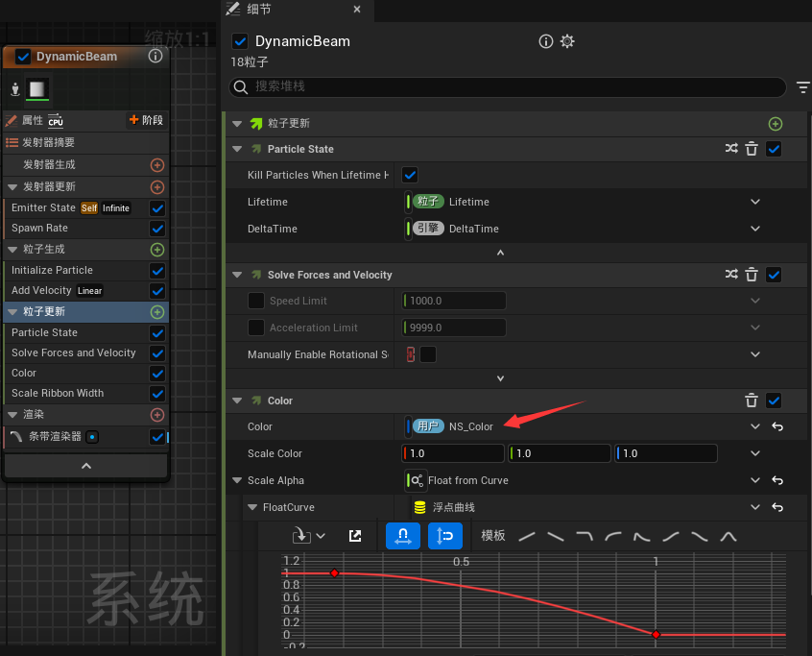
Task: Delete the Particle State module
Action: (752, 149)
